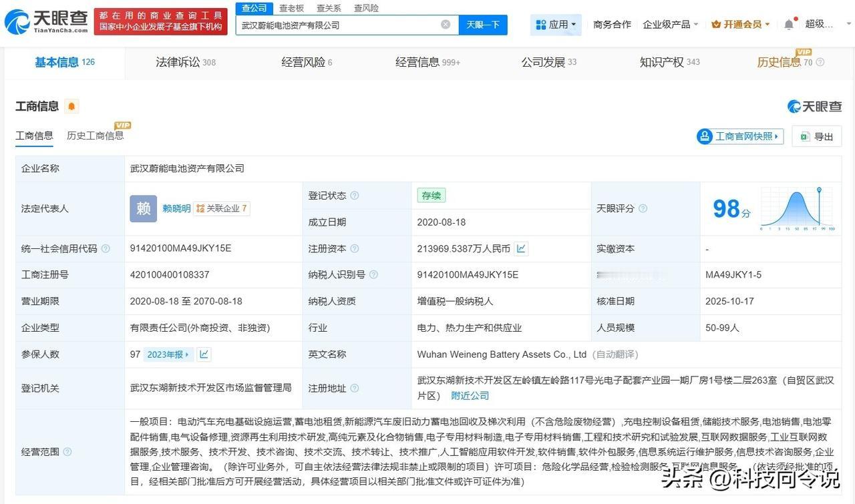The height and width of the screenshot is (504, 855).
Task: Expand the 2023年报 year selector
Action: pyautogui.click(x=169, y=354)
